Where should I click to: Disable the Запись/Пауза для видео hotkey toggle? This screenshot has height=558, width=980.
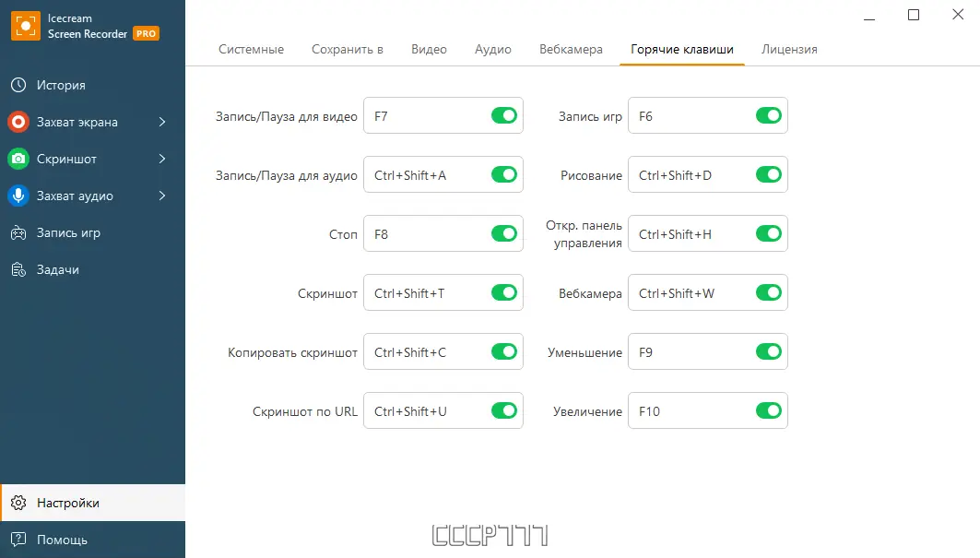coord(504,116)
